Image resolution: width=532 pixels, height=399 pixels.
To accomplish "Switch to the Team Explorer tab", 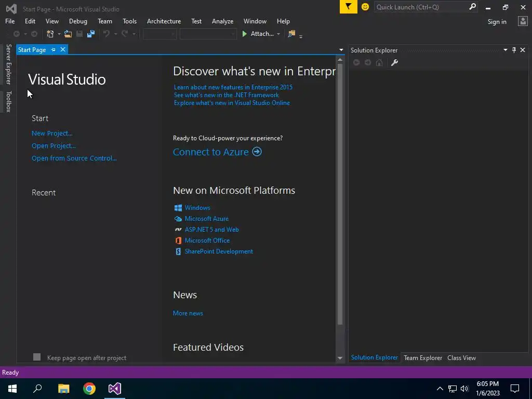I will tap(423, 357).
